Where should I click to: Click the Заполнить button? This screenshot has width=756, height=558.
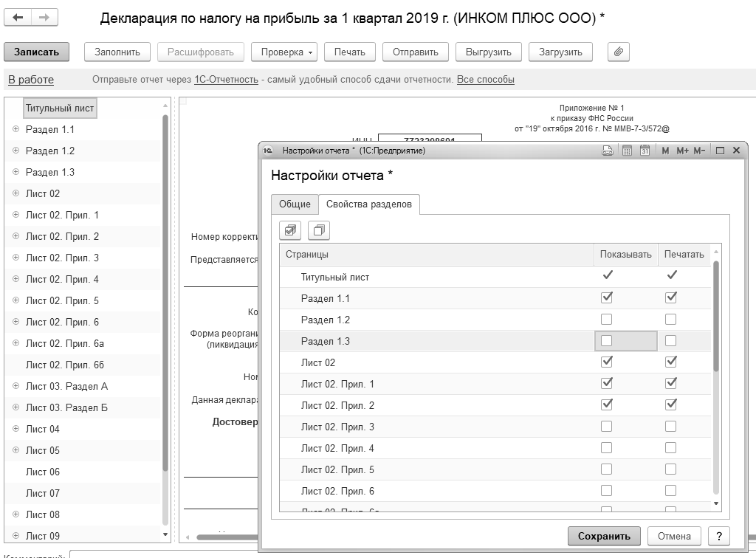pos(117,52)
